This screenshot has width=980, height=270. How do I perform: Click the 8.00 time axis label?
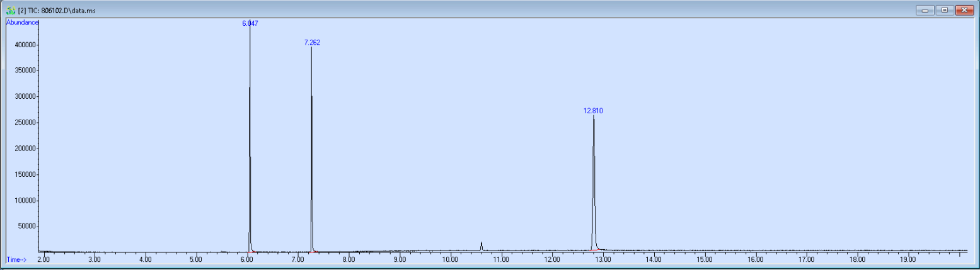[x=349, y=259]
